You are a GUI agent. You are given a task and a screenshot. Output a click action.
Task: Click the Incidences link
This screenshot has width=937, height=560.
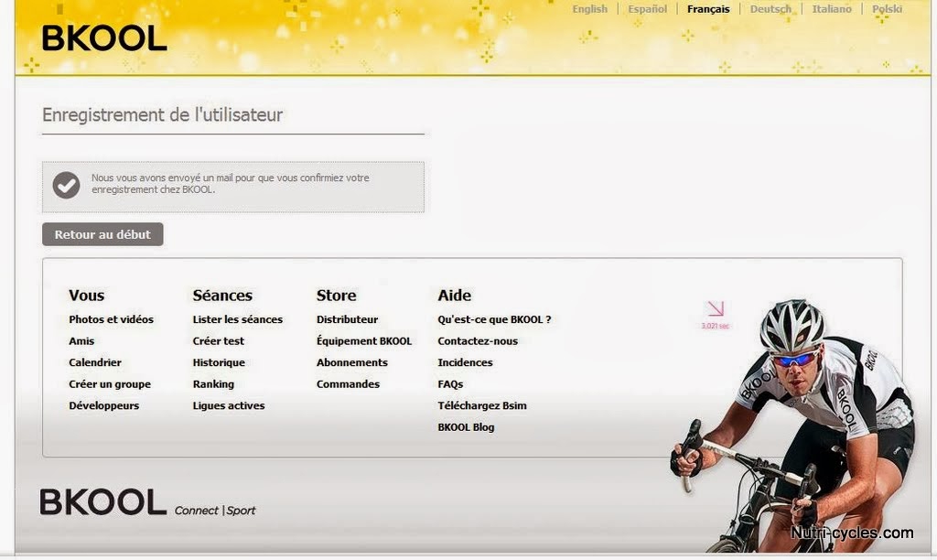pyautogui.click(x=465, y=362)
